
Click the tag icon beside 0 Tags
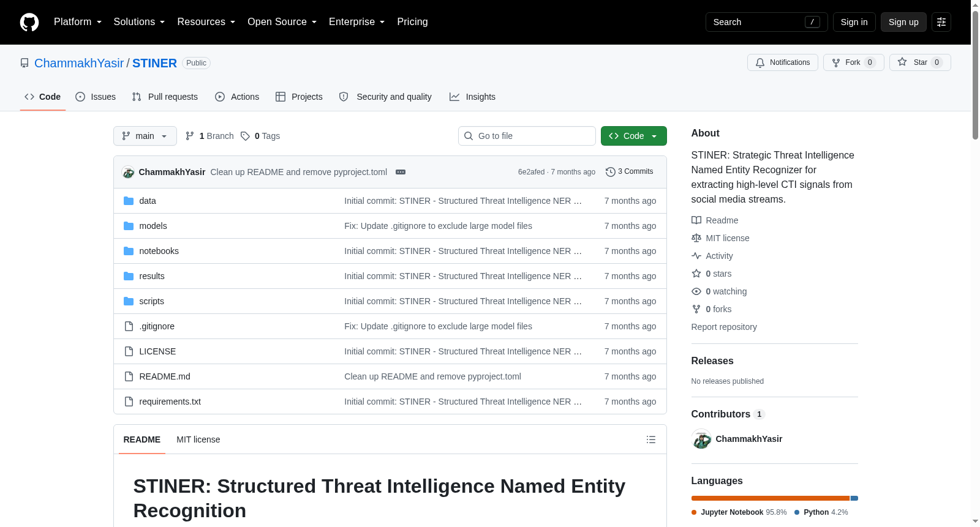(x=245, y=136)
